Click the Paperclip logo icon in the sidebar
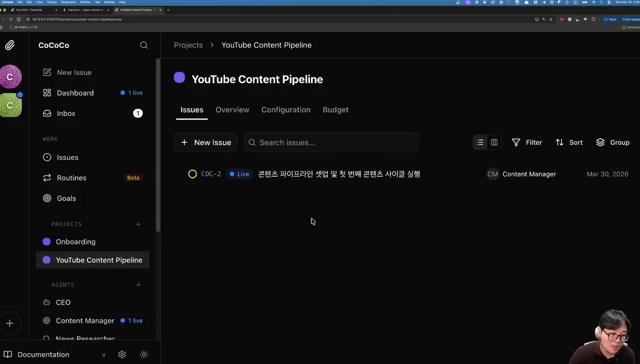Image resolution: width=640 pixels, height=364 pixels. click(10, 45)
